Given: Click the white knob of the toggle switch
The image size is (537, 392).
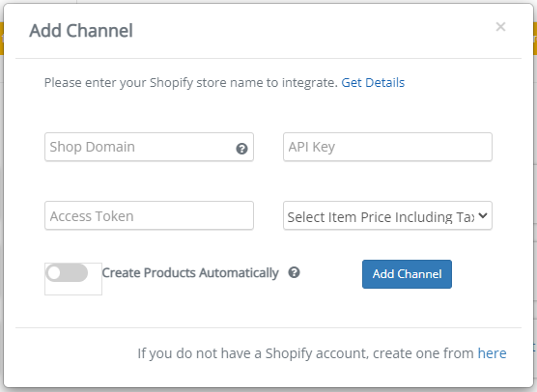Looking at the screenshot, I should click(54, 273).
